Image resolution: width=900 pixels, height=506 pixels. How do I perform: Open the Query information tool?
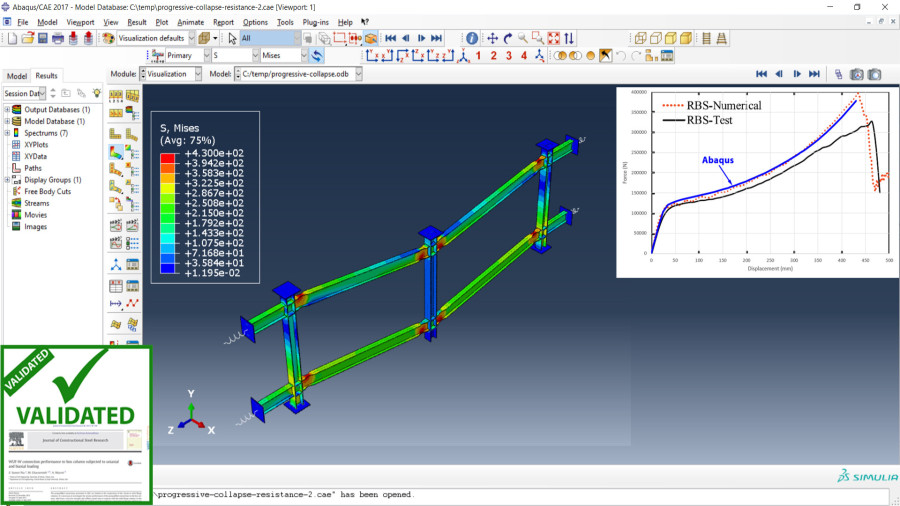coord(472,38)
